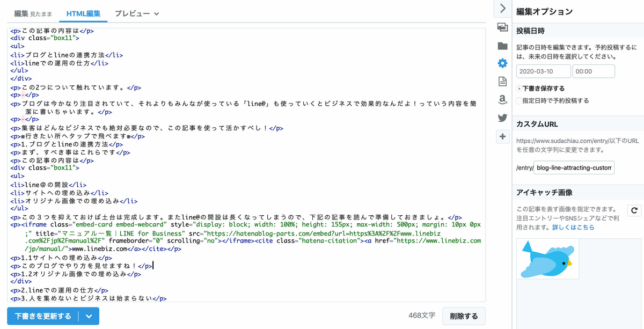Open 詳しくはこちら link
Screen dimensions: 644x329
pos(573,228)
